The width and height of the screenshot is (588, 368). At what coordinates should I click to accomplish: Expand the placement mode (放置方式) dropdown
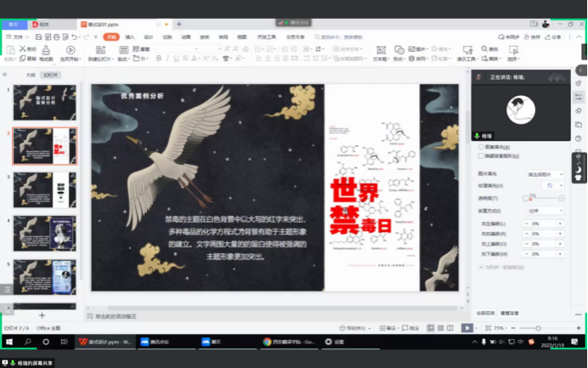point(544,210)
